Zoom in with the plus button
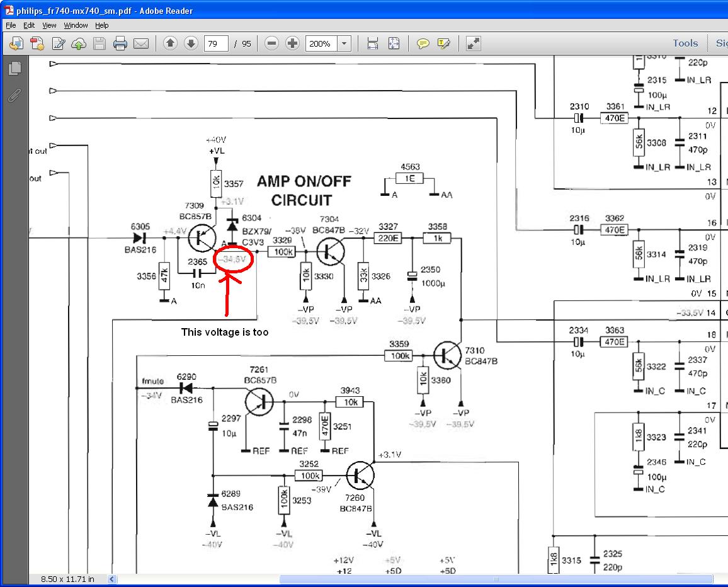 pyautogui.click(x=292, y=43)
